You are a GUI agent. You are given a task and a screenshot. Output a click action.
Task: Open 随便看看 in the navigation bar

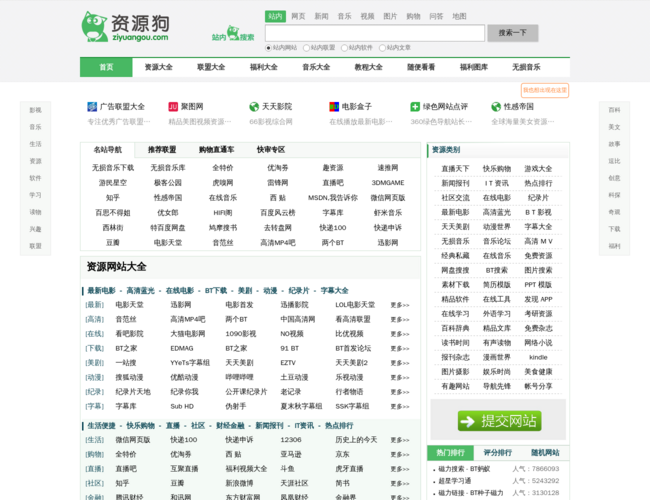421,67
